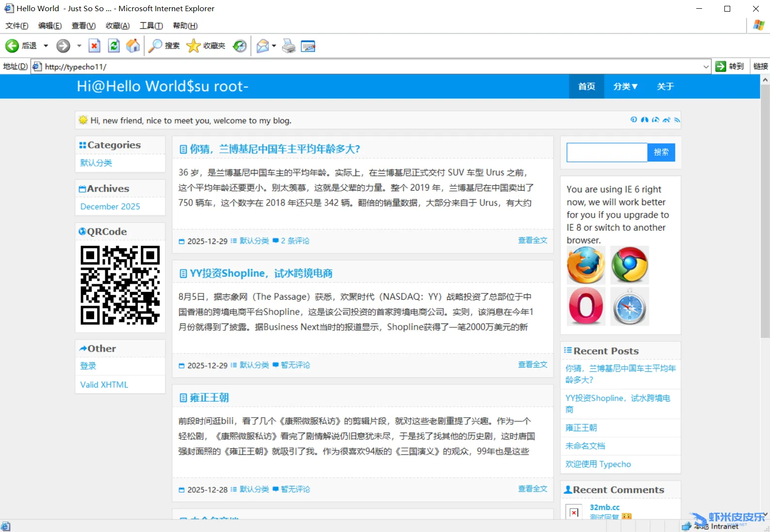Image resolution: width=770 pixels, height=532 pixels.
Task: Go to the Home page icon
Action: tap(133, 46)
